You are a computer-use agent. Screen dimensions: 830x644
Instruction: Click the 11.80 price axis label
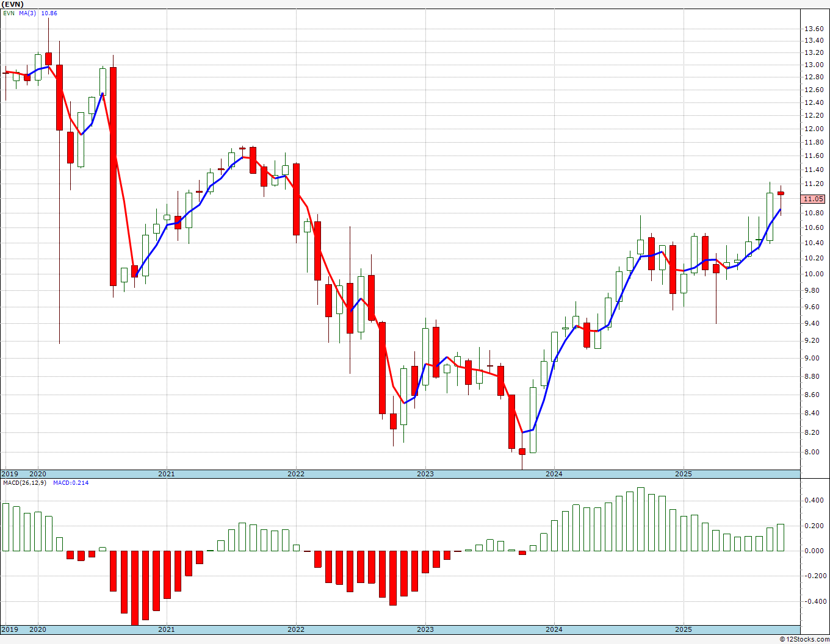[x=814, y=142]
